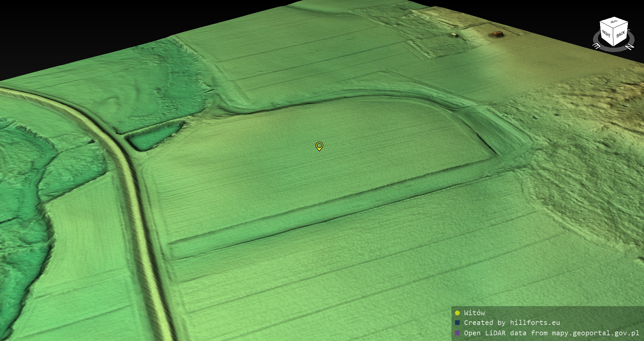Select the BACK face of navigation cube
Screen dimensions: 644x341
pyautogui.click(x=621, y=34)
